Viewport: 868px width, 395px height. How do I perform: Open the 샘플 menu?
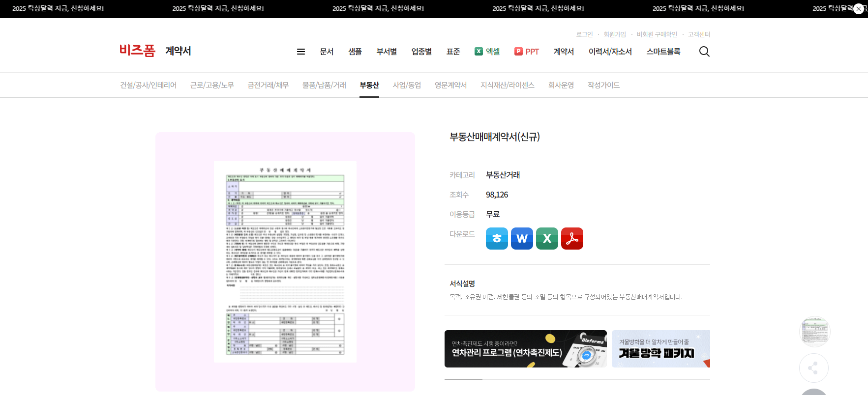(355, 52)
